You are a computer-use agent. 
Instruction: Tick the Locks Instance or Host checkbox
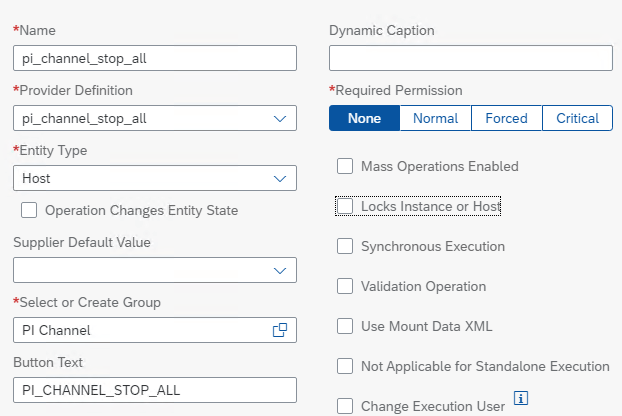[x=345, y=206]
